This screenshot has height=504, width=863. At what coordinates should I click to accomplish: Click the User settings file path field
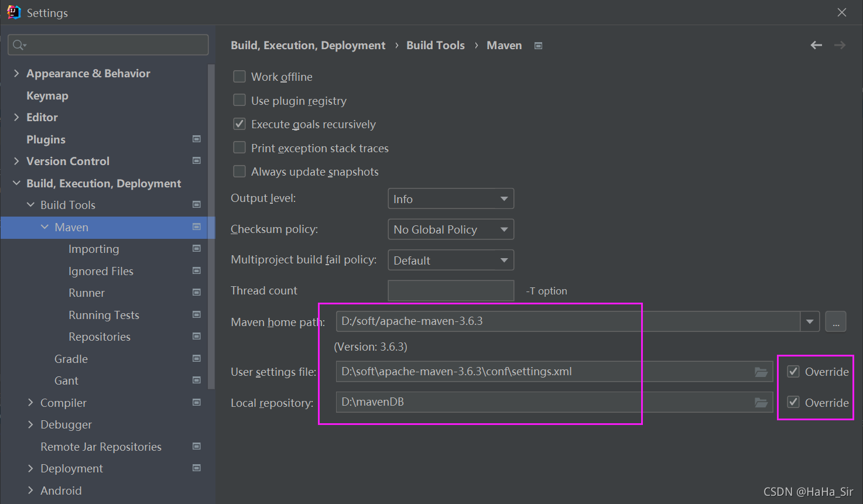554,372
